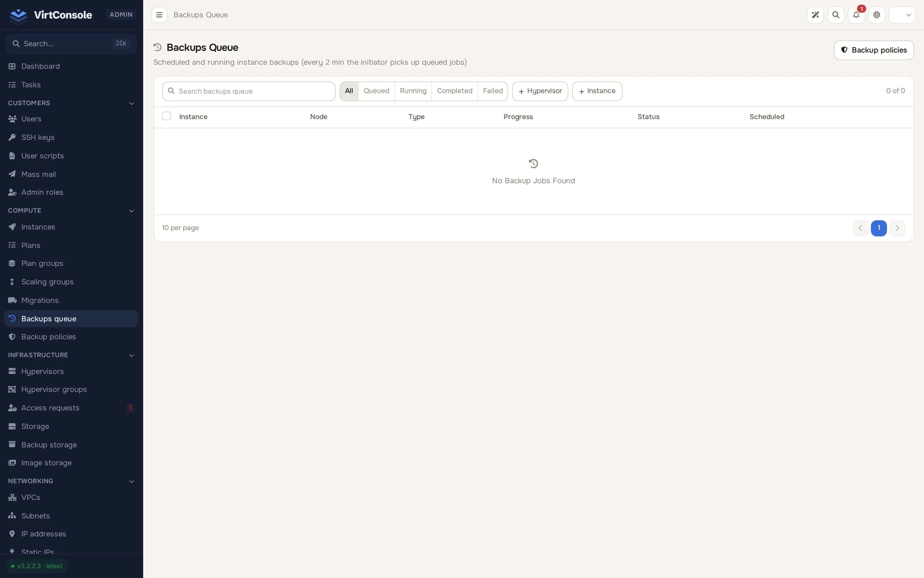Collapse the Infrastructure section
Image resolution: width=924 pixels, height=578 pixels.
click(x=71, y=355)
